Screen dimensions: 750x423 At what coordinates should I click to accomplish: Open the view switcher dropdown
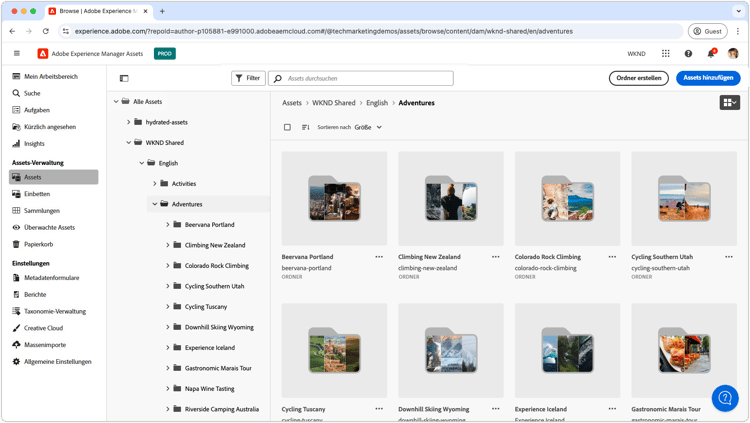[x=729, y=102]
